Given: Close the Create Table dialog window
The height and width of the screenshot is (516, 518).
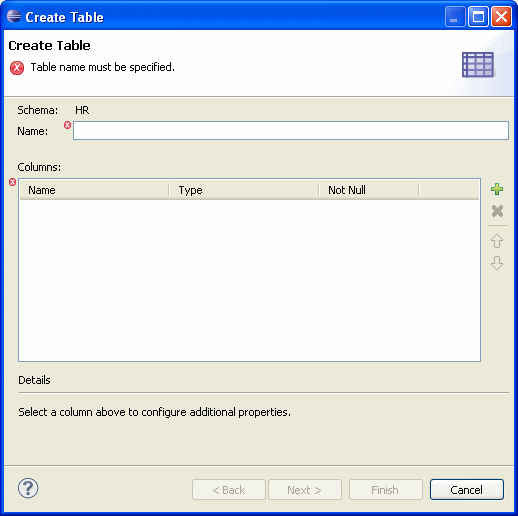Looking at the screenshot, I should [501, 16].
